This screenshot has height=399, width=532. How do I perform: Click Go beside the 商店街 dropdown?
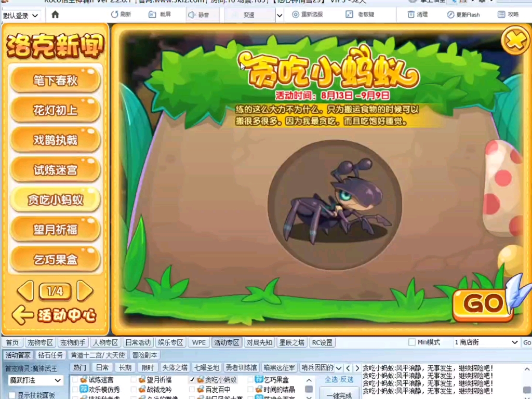click(527, 342)
